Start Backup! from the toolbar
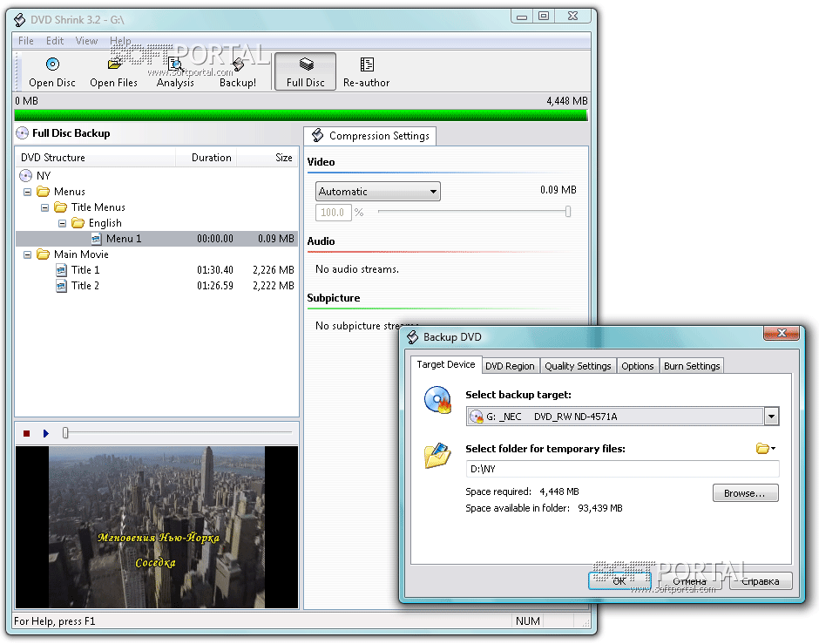Image resolution: width=819 pixels, height=644 pixels. 238,72
